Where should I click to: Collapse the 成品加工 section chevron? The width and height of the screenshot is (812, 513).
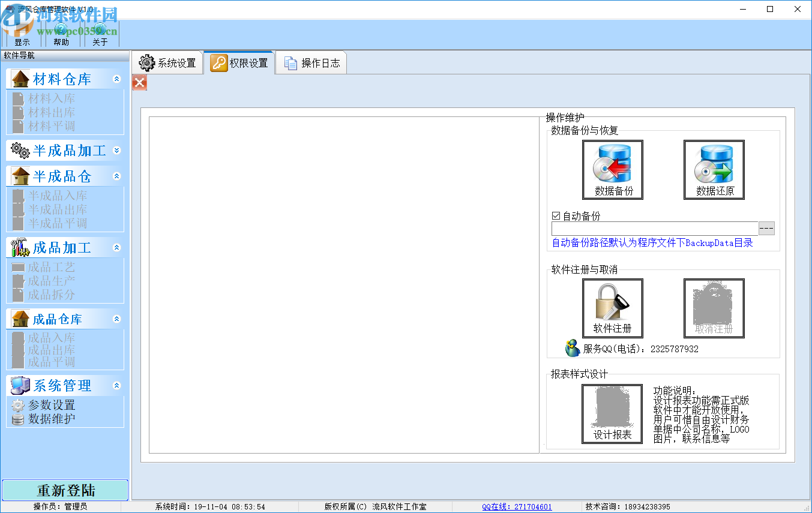117,247
